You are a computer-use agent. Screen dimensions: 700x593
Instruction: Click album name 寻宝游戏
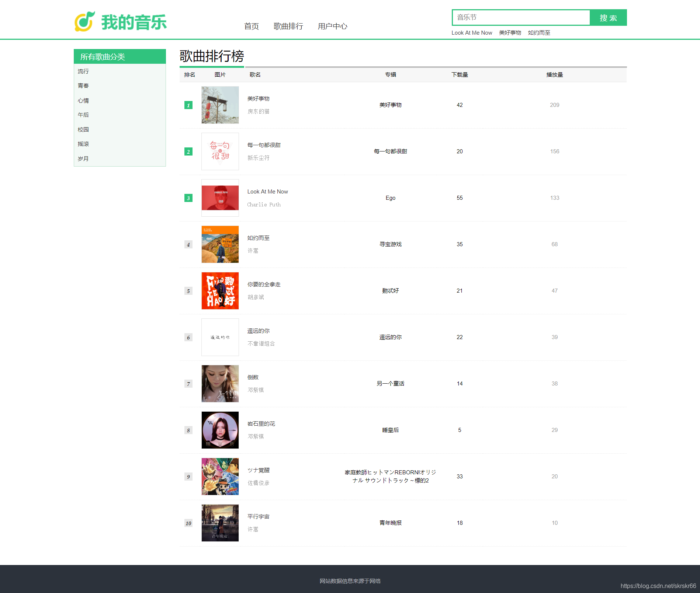[x=391, y=244]
